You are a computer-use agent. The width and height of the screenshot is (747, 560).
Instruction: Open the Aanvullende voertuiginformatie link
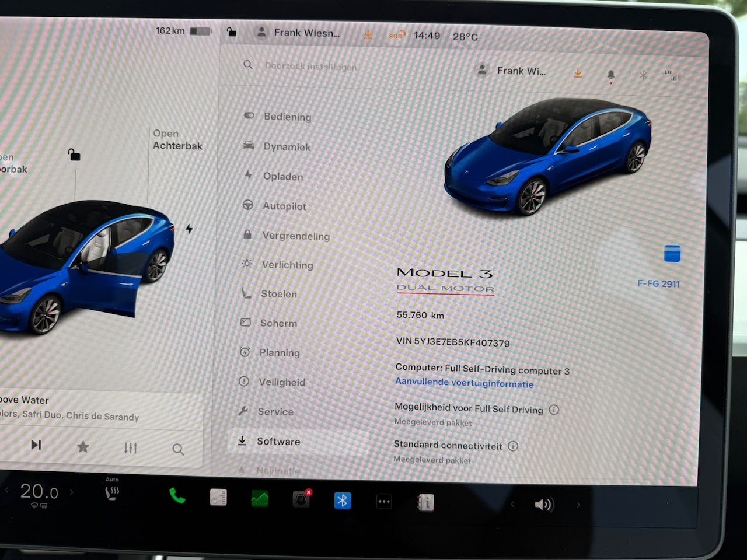pyautogui.click(x=465, y=382)
